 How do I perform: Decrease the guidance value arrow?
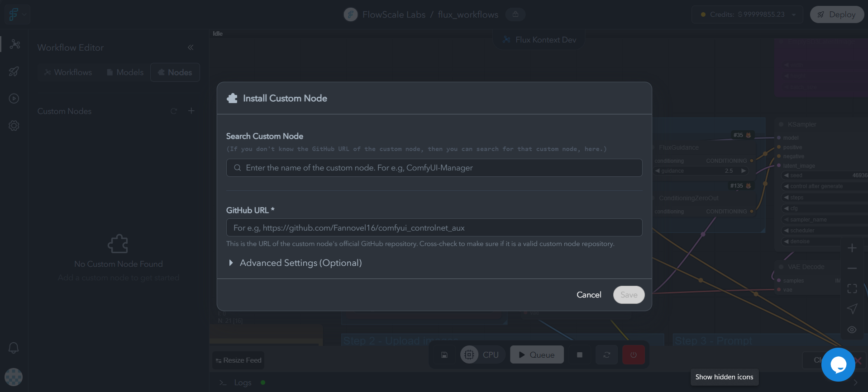click(658, 171)
